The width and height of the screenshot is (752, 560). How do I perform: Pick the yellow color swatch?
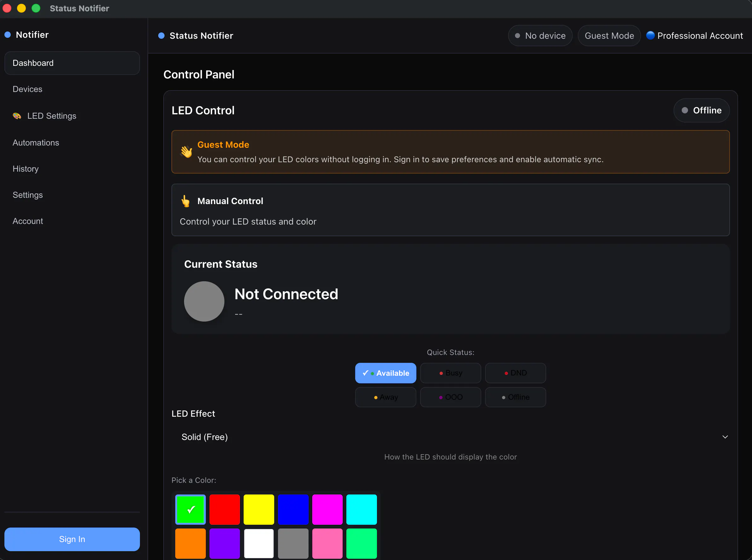pyautogui.click(x=259, y=509)
